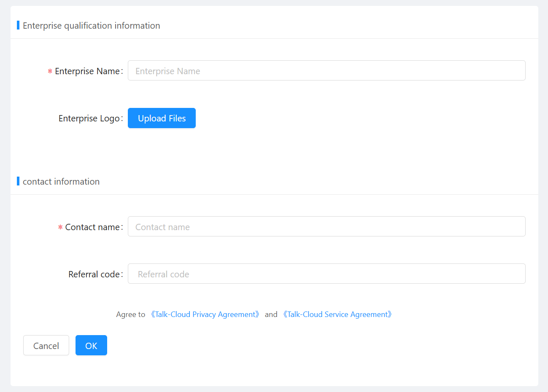548x392 pixels.
Task: Open the Talk-Cloud Service Agreement link
Action: [337, 314]
